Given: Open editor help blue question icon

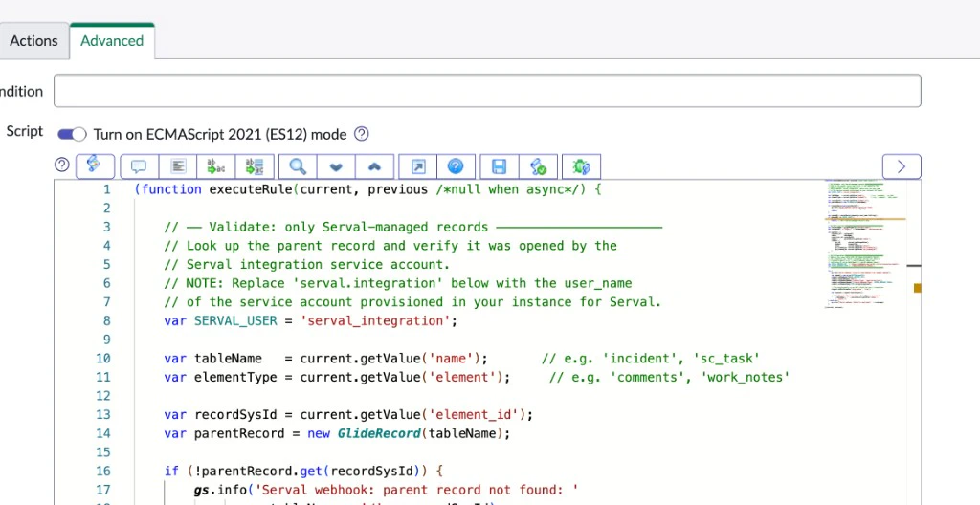Looking at the screenshot, I should tap(457, 166).
